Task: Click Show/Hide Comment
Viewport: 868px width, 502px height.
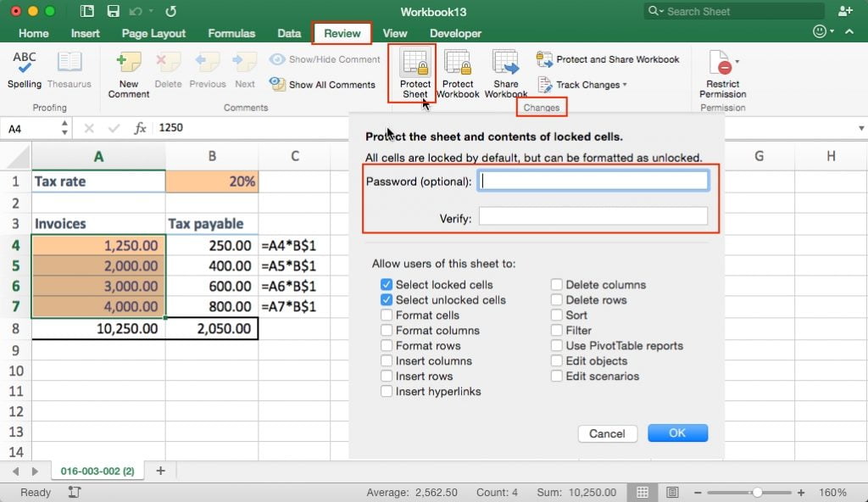Action: (325, 59)
